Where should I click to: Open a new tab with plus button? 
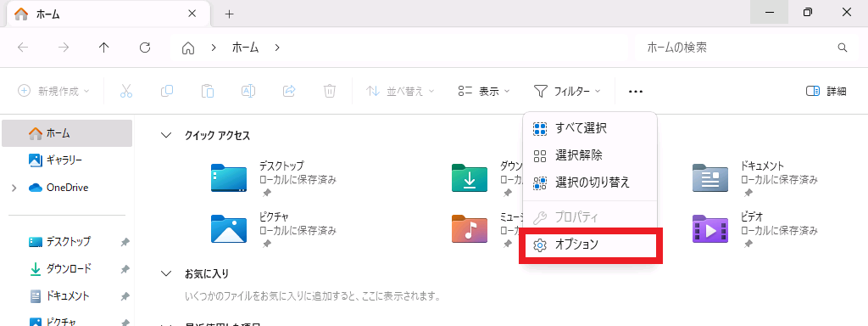229,14
